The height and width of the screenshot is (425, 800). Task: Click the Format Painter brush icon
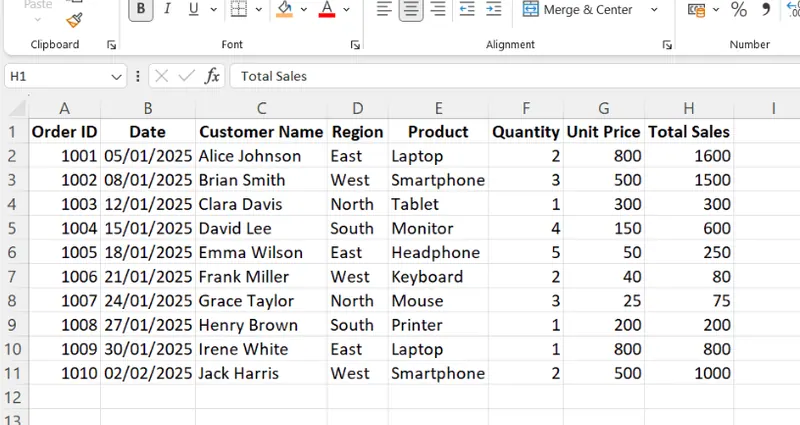coord(76,20)
